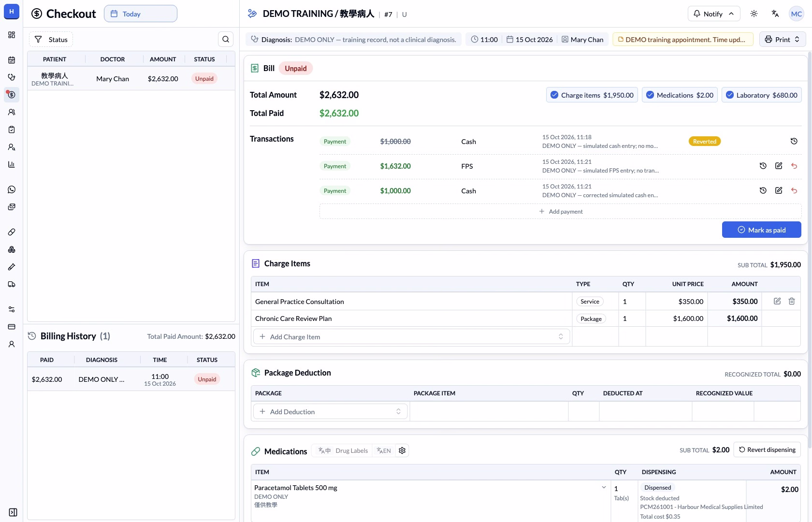This screenshot has width=812, height=522.
Task: Open the pill medication icon in sidebar
Action: [x=12, y=232]
